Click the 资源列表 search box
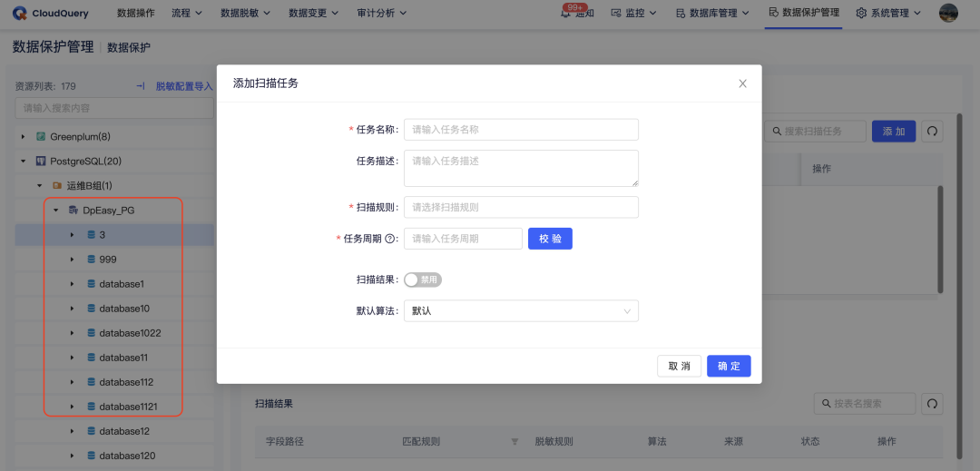 click(x=113, y=108)
